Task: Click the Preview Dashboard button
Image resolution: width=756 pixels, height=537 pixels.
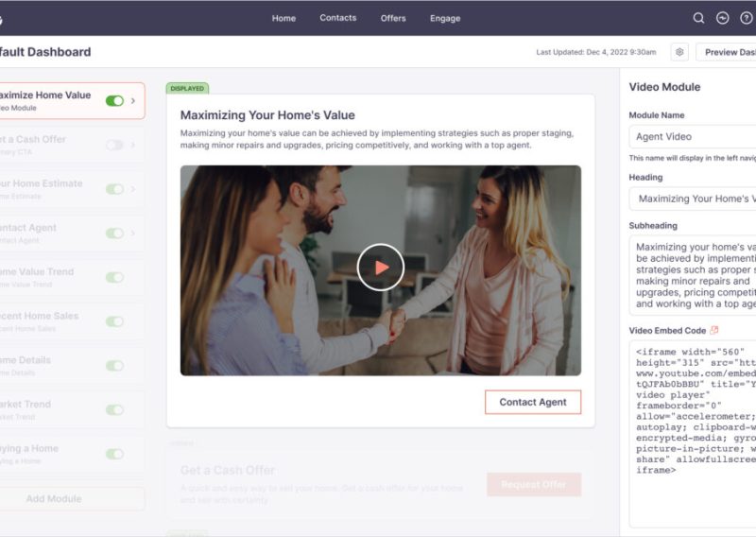Action: click(728, 52)
